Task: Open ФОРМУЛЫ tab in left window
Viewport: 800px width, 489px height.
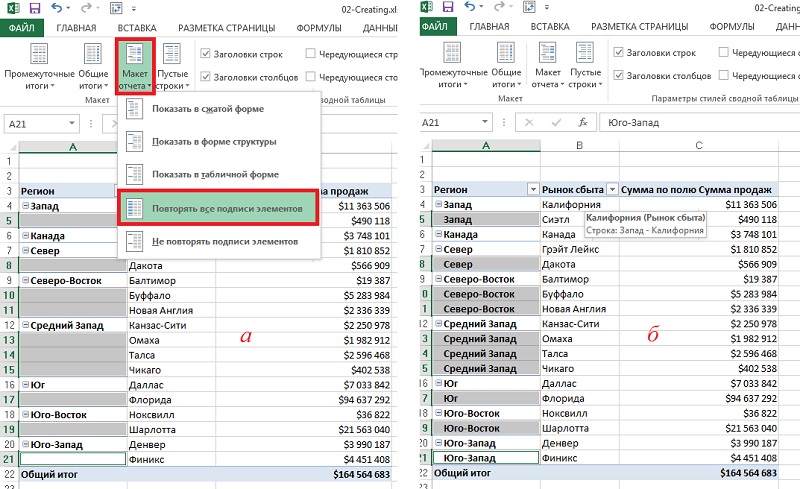Action: point(319,28)
